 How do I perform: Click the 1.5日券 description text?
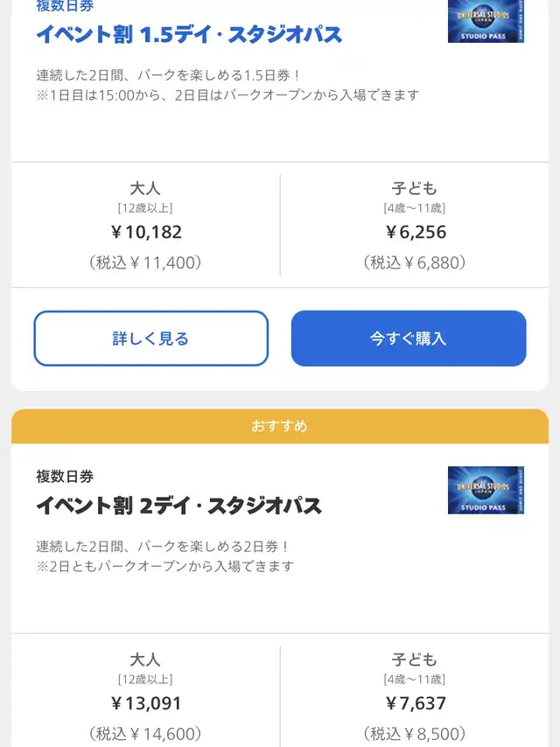coord(168,75)
